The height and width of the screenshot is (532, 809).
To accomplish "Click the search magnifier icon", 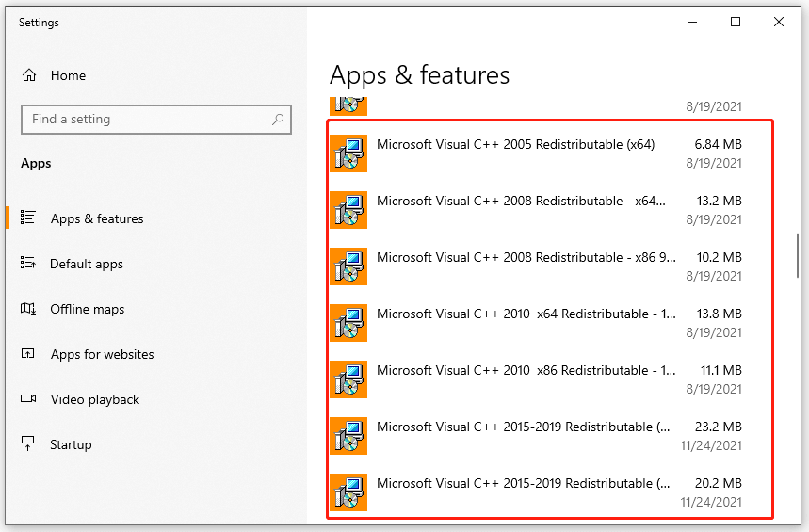I will tap(278, 120).
